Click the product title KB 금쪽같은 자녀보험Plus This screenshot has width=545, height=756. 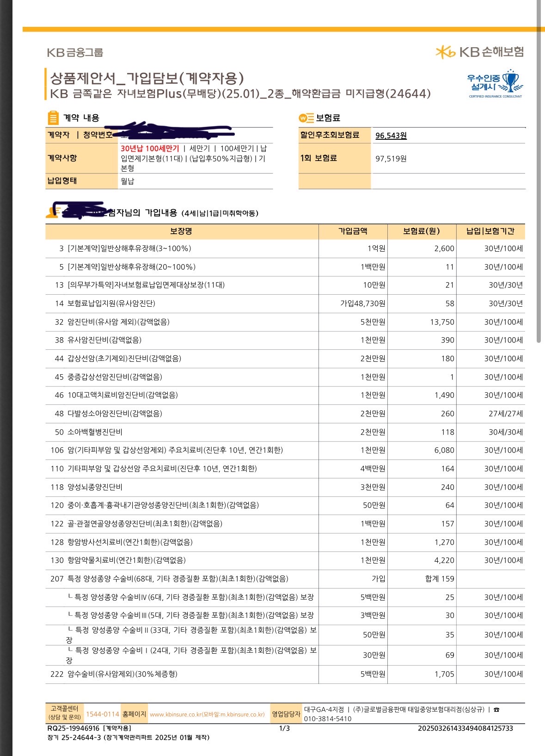[x=239, y=94]
